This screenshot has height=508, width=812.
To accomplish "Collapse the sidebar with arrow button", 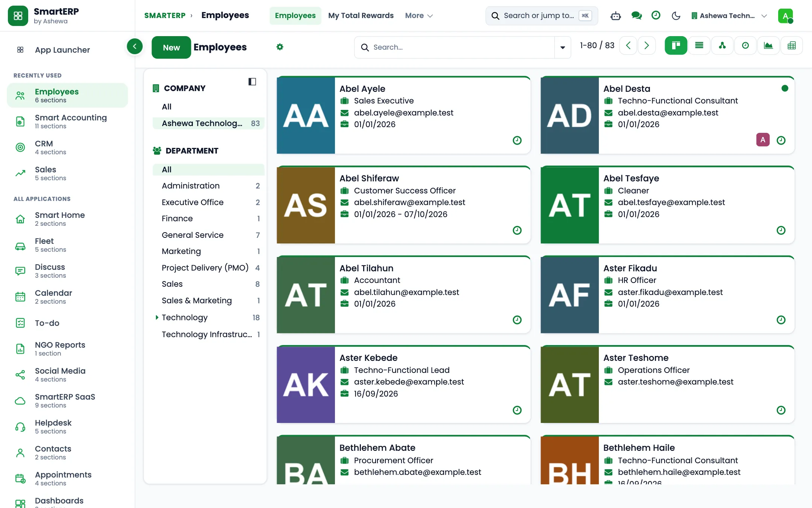I will [x=135, y=46].
